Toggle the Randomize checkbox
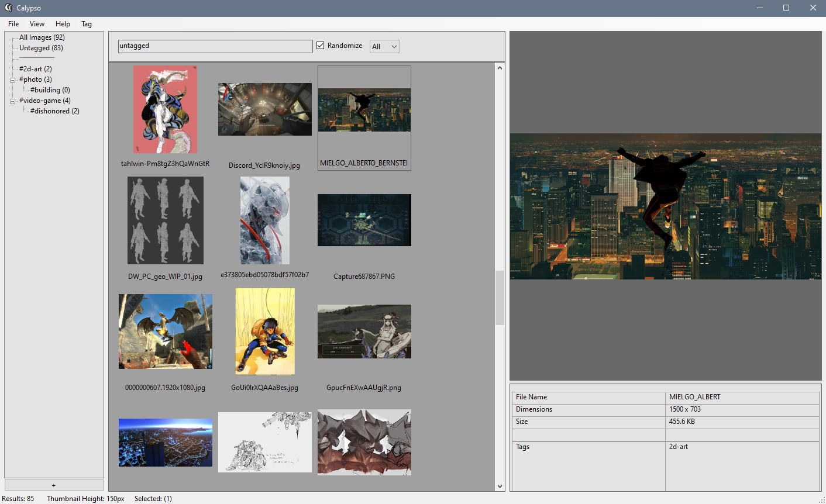This screenshot has width=826, height=504. [x=320, y=45]
